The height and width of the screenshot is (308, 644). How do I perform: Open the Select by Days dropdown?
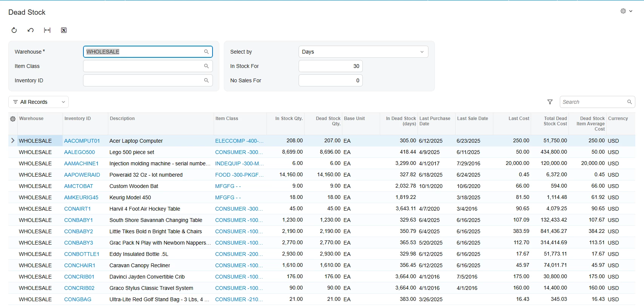(x=363, y=52)
